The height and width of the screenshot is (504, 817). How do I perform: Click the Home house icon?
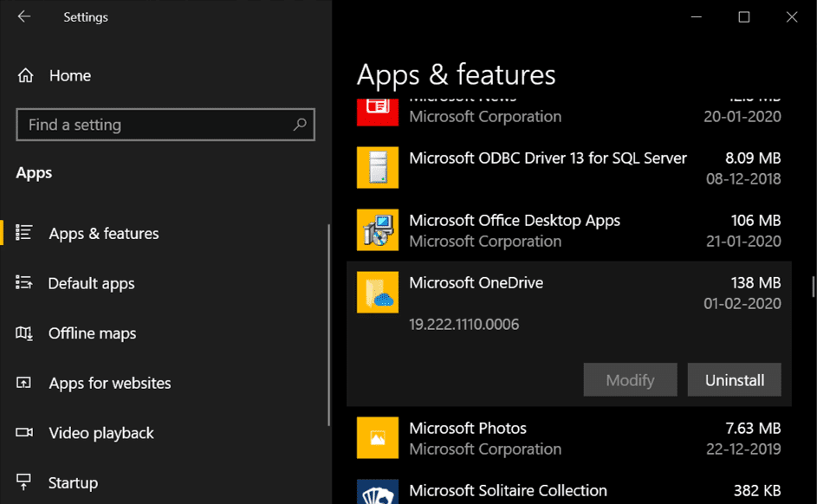click(25, 75)
